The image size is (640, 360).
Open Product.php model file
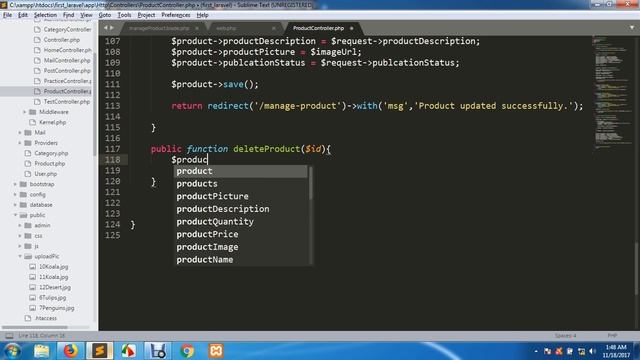(49, 163)
